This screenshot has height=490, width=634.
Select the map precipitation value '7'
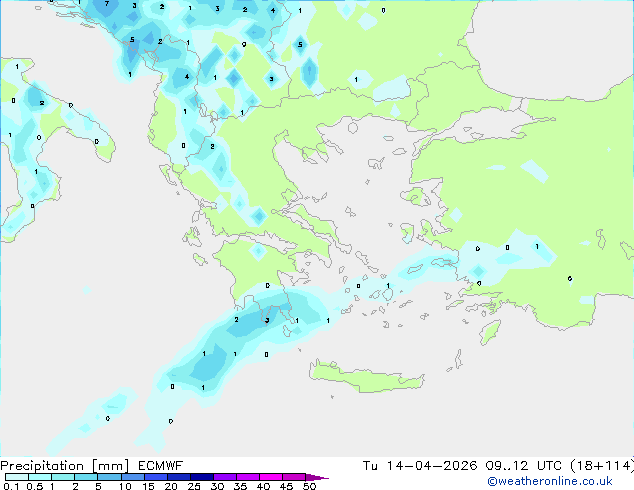pos(107,4)
